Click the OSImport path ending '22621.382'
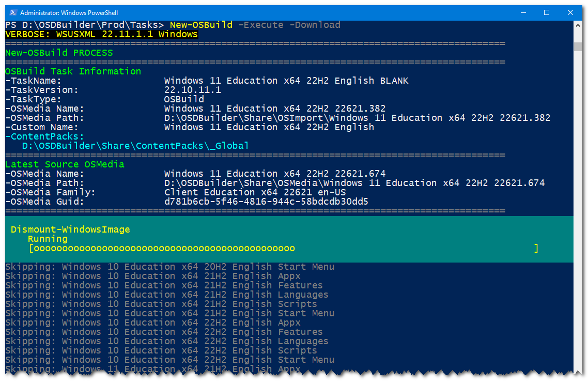588x384 pixels. (x=358, y=118)
